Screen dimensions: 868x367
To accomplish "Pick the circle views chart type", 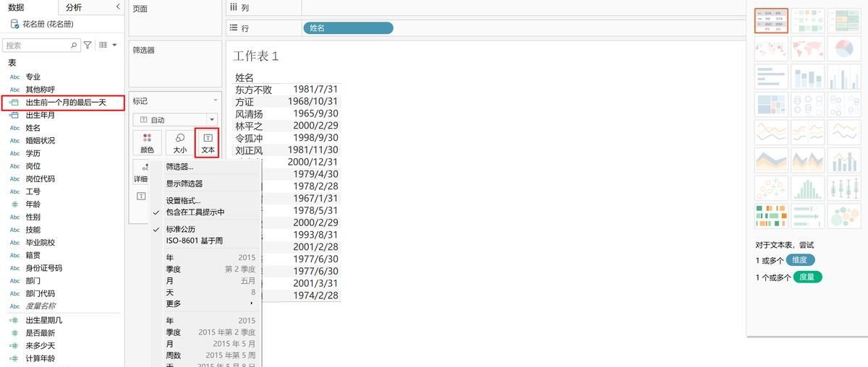I will (807, 105).
